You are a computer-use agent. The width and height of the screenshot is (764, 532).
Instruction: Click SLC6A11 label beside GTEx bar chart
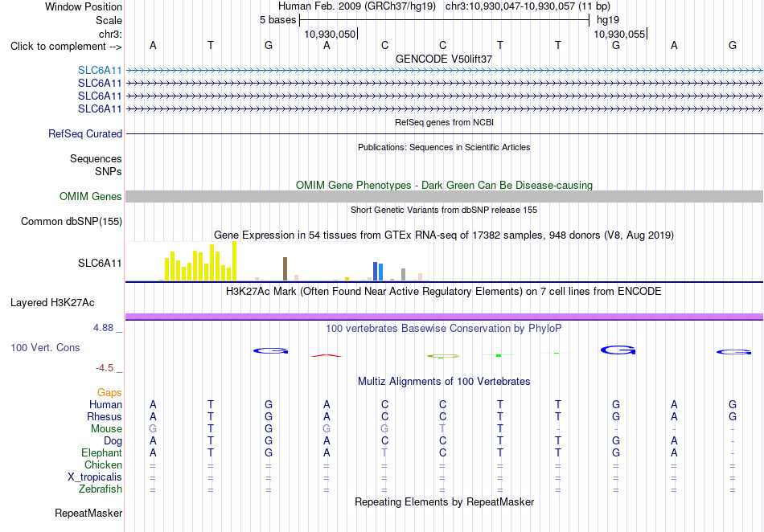[x=100, y=264]
